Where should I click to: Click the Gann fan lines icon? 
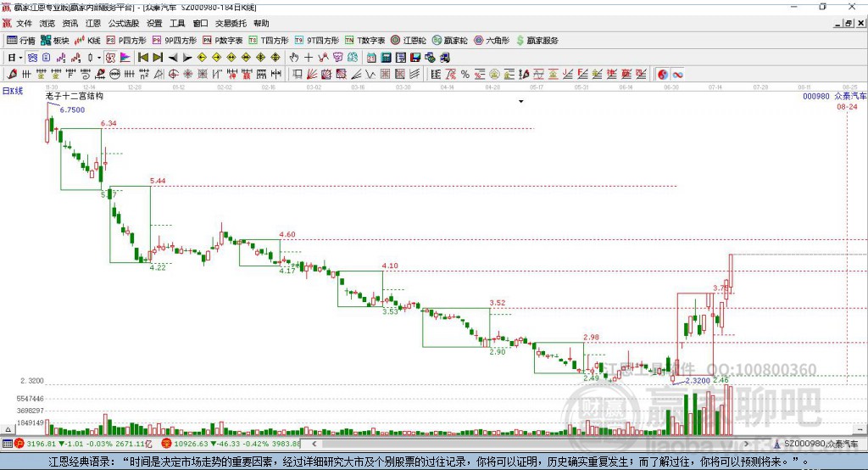312,75
